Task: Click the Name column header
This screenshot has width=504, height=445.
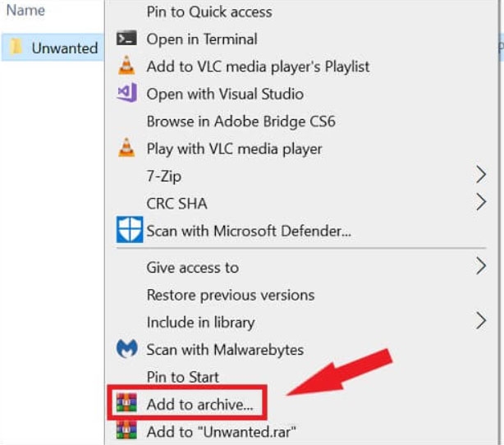Action: click(x=25, y=11)
